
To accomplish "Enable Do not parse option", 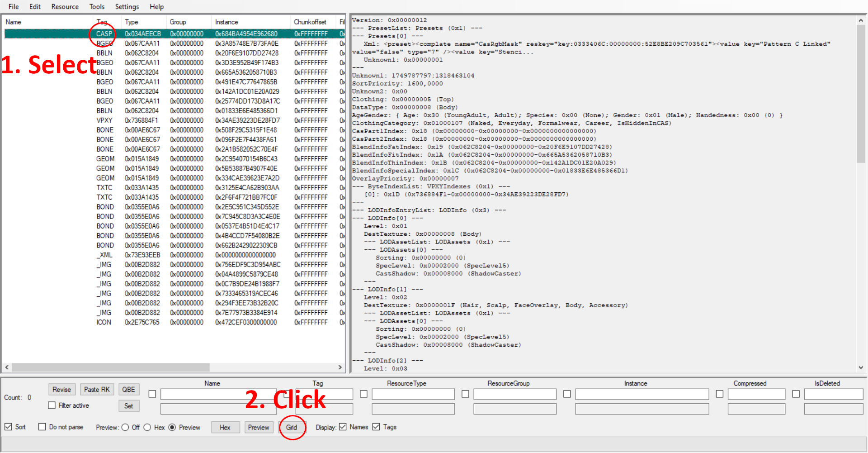I will [x=42, y=427].
